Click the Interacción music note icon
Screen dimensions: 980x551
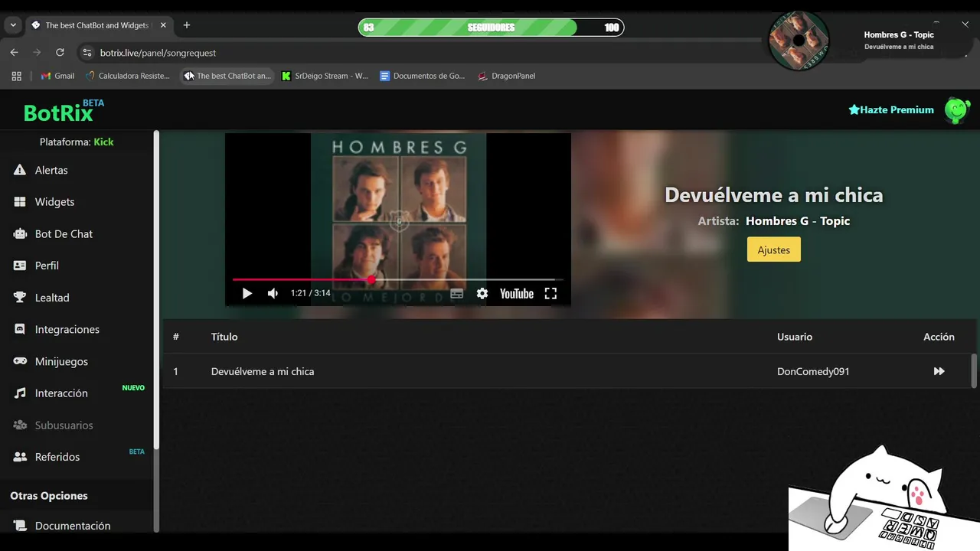pos(20,393)
